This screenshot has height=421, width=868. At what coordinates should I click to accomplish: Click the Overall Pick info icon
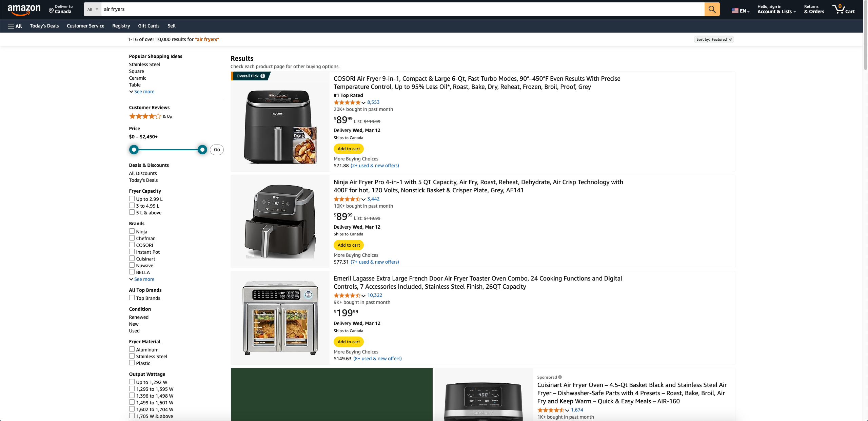(x=263, y=76)
